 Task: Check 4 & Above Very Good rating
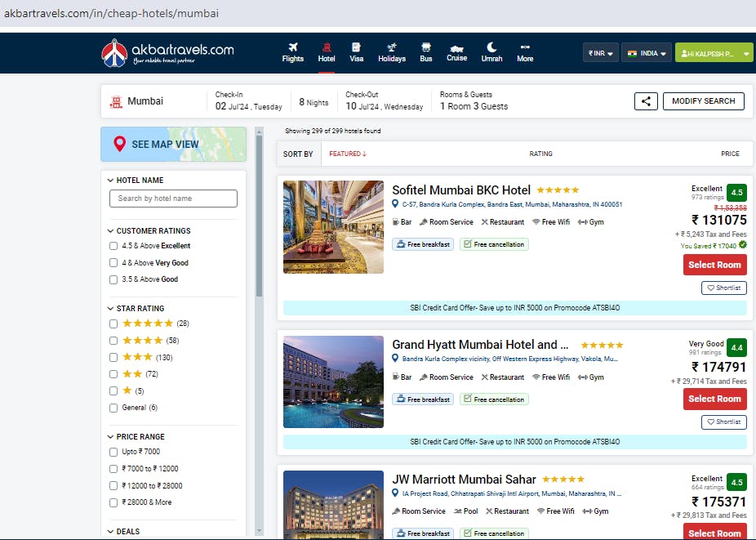tap(113, 263)
